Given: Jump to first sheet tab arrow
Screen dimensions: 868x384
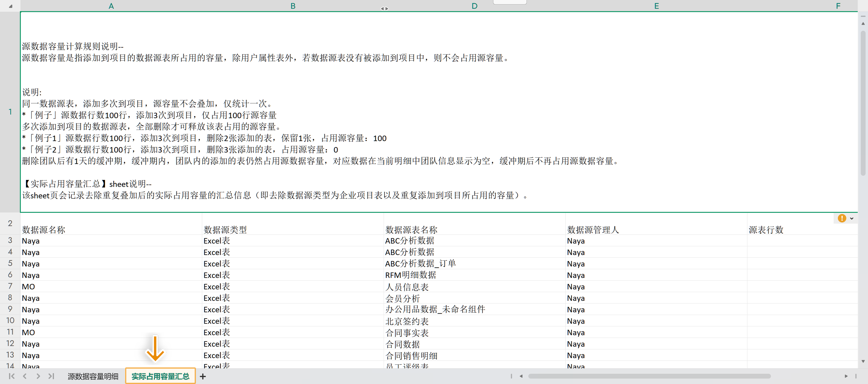Looking at the screenshot, I should pyautogui.click(x=11, y=376).
